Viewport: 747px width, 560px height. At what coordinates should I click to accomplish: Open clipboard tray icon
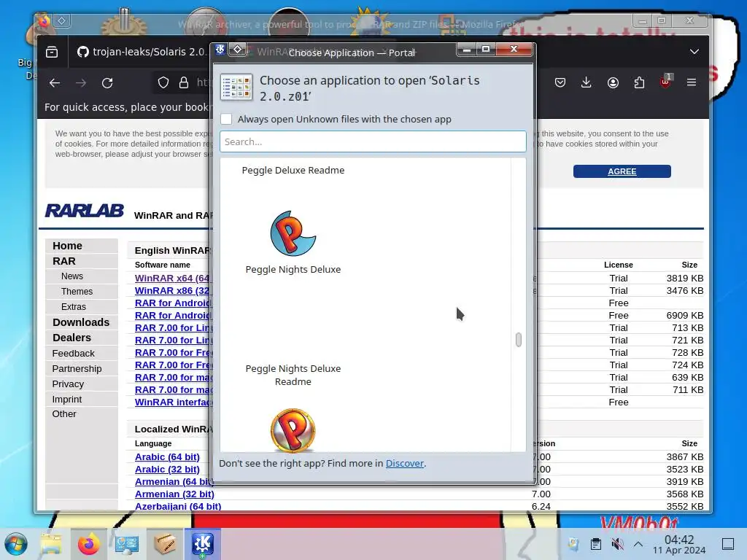click(x=595, y=544)
